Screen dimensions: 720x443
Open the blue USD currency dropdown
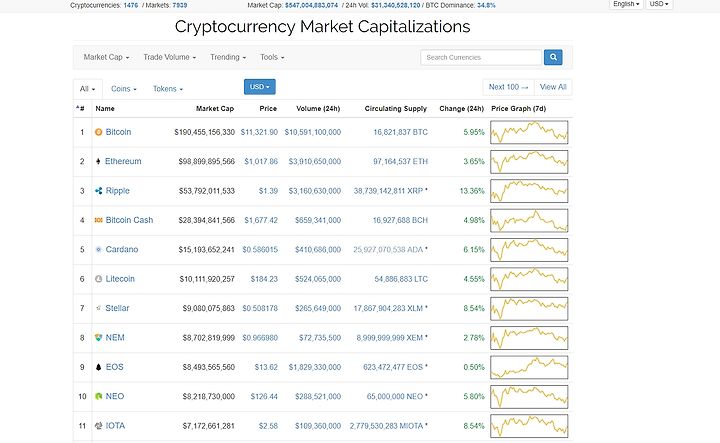(259, 87)
